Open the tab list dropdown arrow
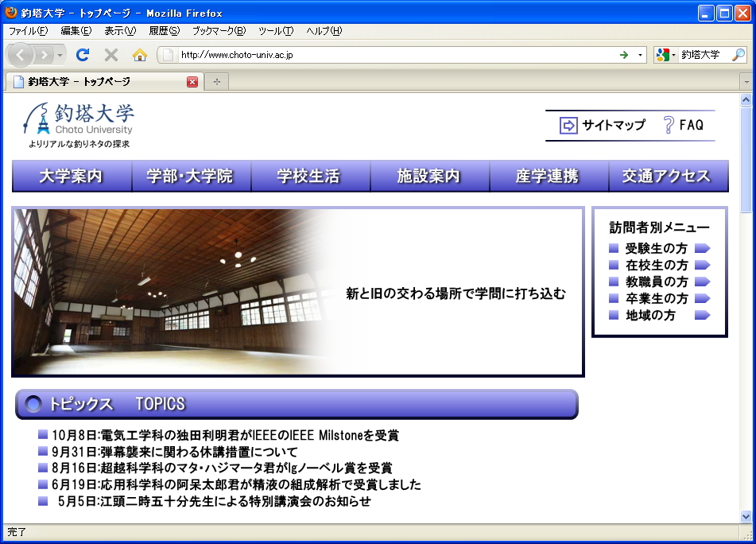 pos(746,82)
